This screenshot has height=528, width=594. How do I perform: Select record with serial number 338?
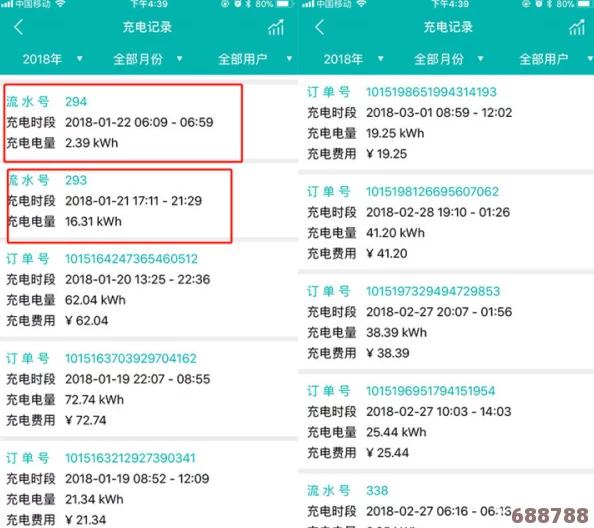(377, 491)
